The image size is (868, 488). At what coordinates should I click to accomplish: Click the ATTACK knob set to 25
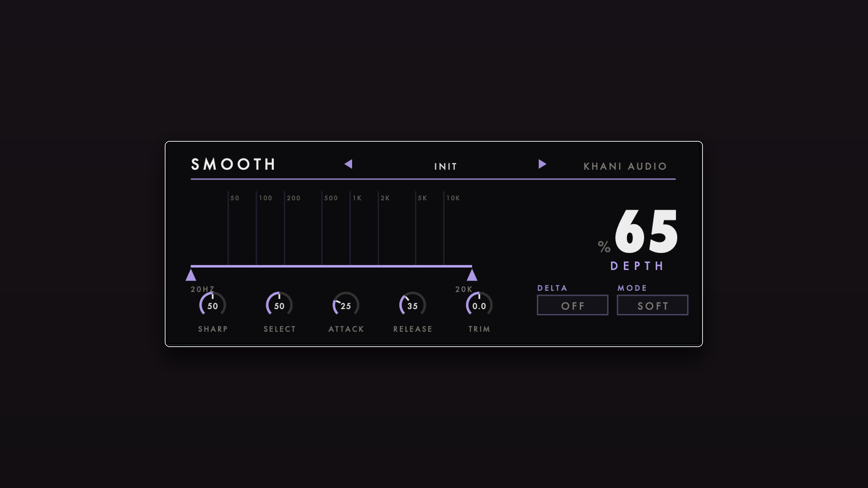[346, 304]
